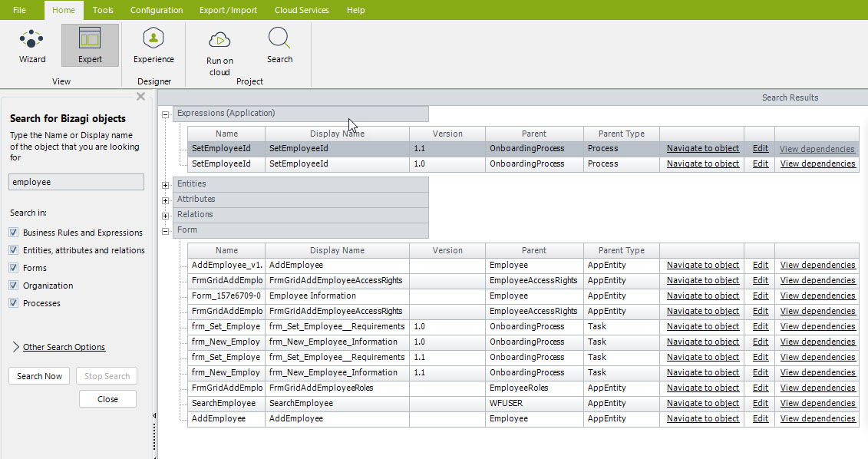Uncheck the Forms checkbox
The width and height of the screenshot is (868, 459).
(14, 268)
